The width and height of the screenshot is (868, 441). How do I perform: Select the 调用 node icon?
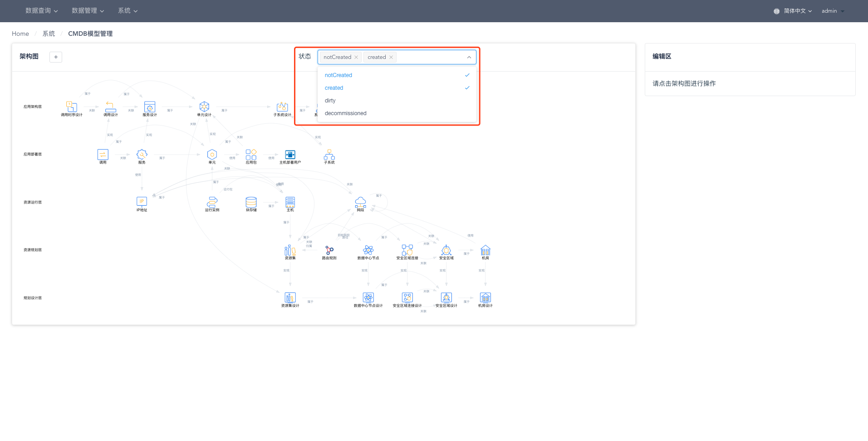click(x=103, y=154)
